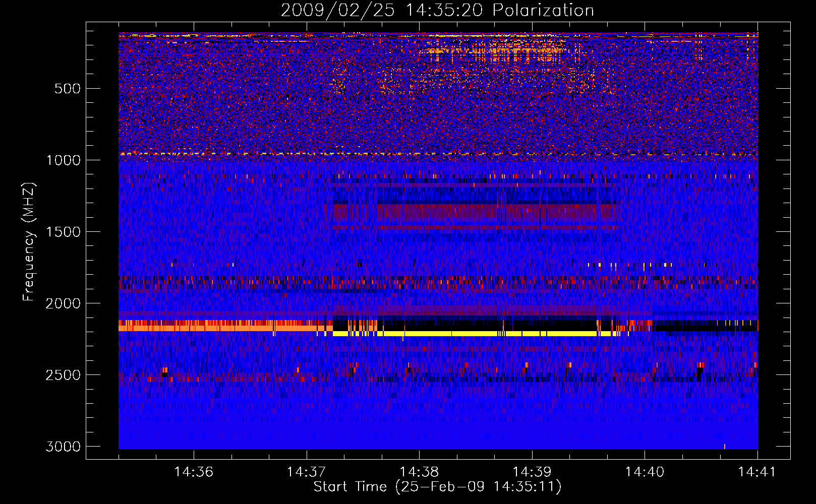Click the 14:41 time tick label
816x504 pixels.
(757, 472)
